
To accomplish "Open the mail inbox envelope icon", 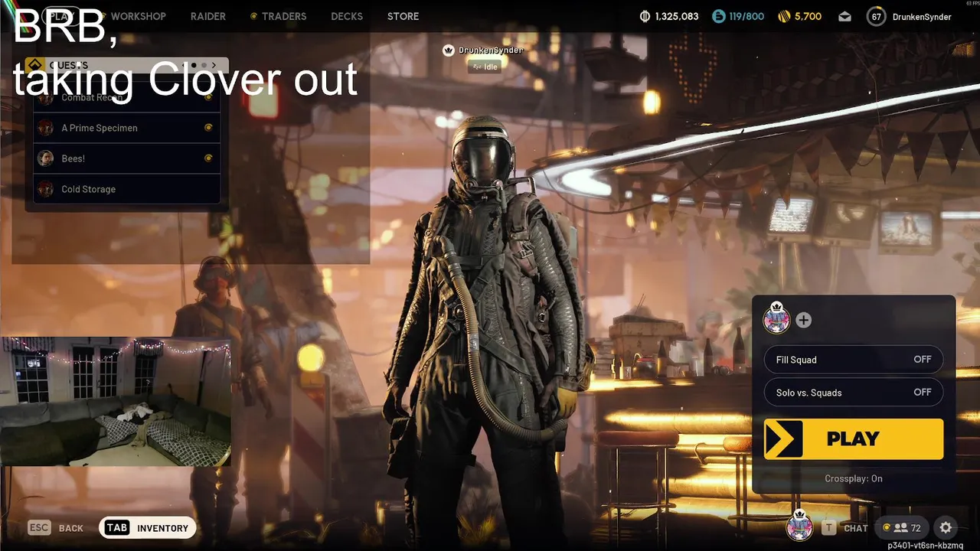I will tap(844, 16).
